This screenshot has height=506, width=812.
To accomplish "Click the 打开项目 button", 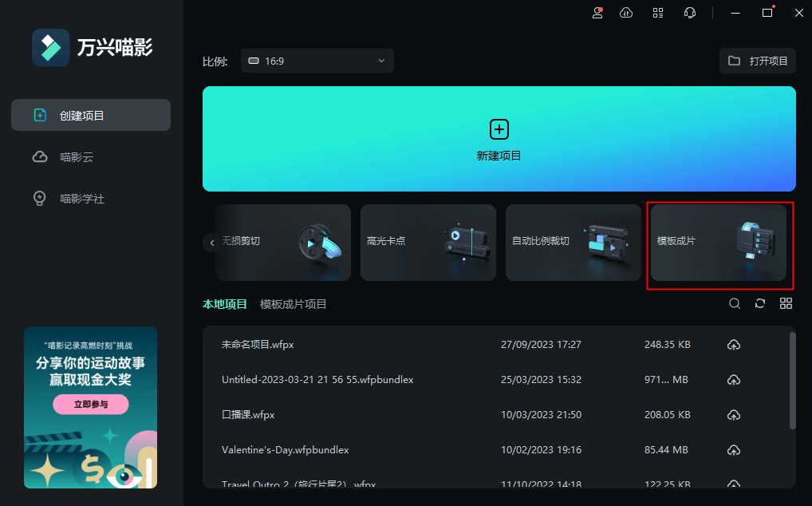I will tap(757, 61).
